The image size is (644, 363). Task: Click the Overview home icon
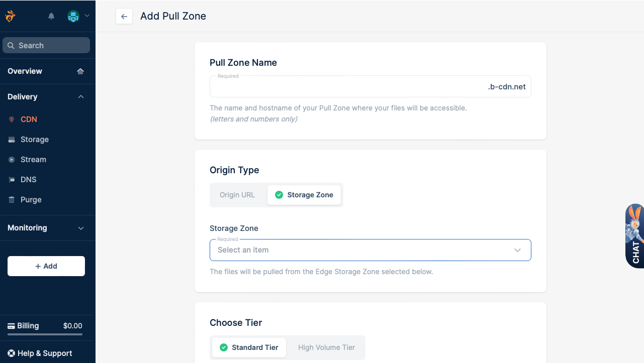(80, 71)
